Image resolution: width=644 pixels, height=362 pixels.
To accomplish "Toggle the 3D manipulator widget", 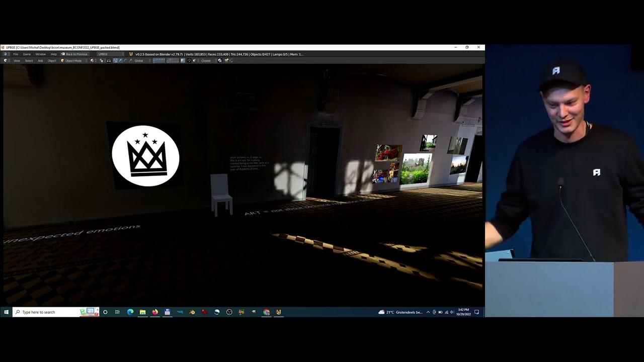I will point(115,60).
